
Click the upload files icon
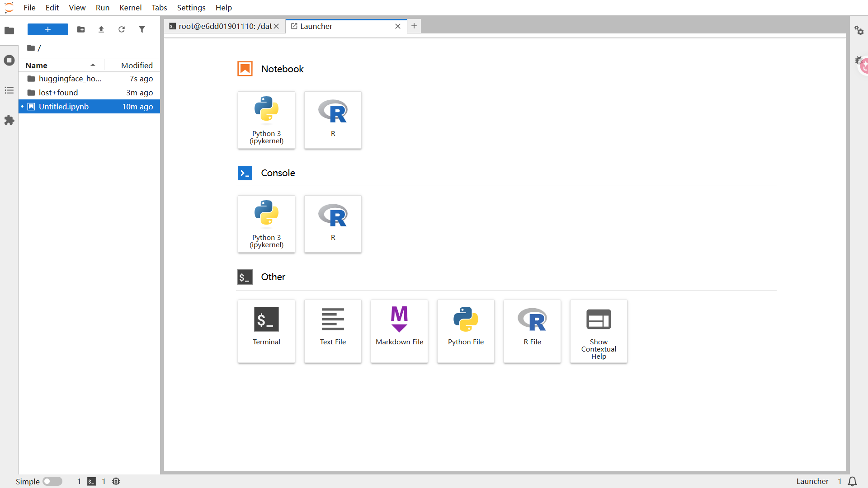pyautogui.click(x=101, y=29)
